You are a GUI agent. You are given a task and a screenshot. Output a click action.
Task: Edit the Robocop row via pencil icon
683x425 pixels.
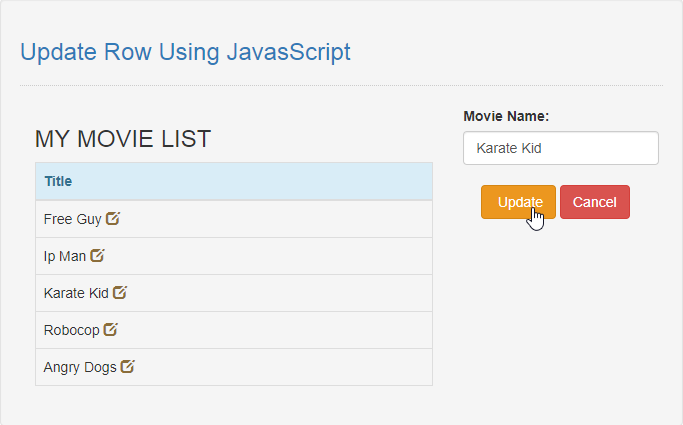[x=111, y=329]
